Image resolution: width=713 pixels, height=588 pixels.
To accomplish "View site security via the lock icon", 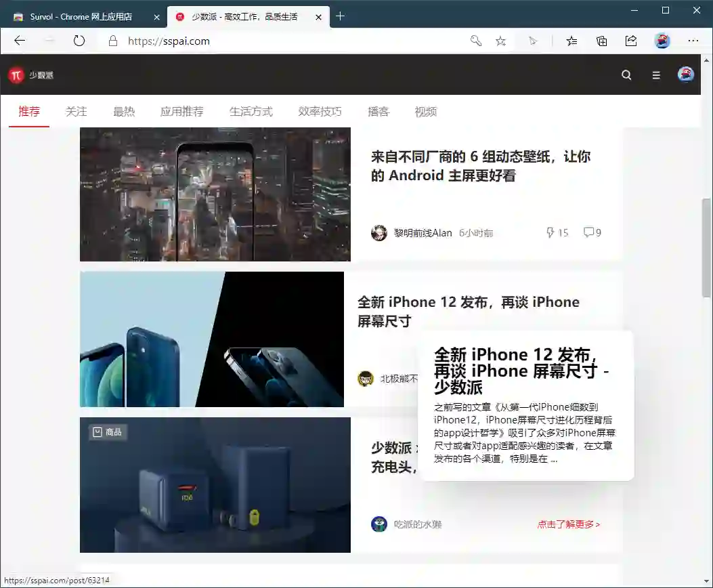I will [113, 41].
